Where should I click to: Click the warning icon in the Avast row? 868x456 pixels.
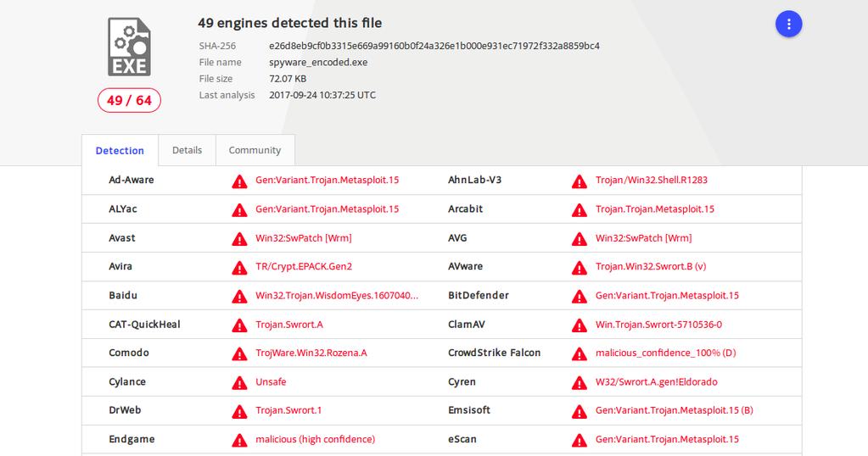239,239
